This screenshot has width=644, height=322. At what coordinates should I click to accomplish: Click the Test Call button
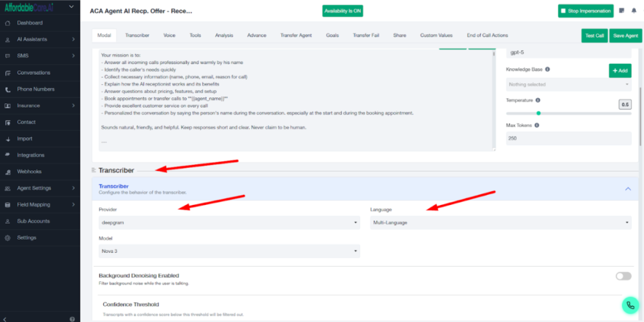point(594,36)
